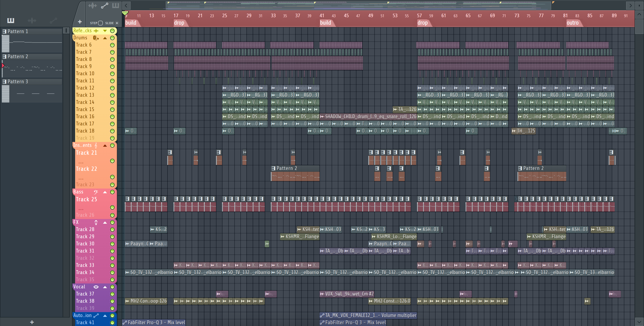Click the left scroll arrow above the timeline

[x=126, y=6]
